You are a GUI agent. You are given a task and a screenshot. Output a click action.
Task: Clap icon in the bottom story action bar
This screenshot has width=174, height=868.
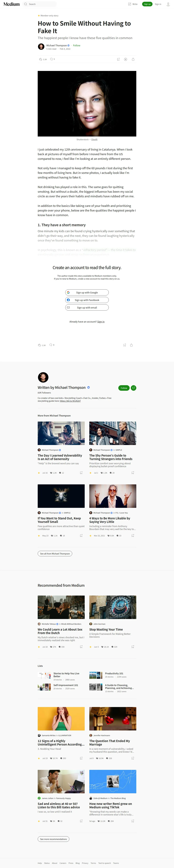point(39,345)
